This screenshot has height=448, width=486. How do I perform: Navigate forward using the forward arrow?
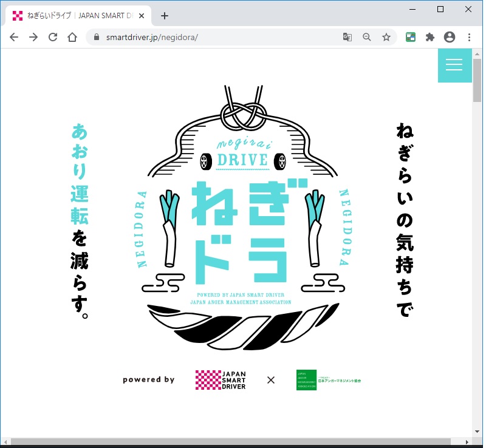33,37
